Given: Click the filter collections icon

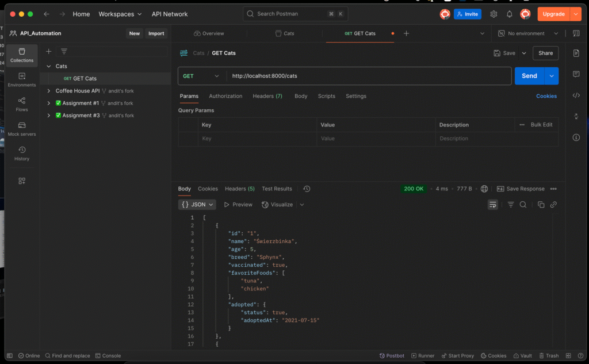Looking at the screenshot, I should pos(64,51).
